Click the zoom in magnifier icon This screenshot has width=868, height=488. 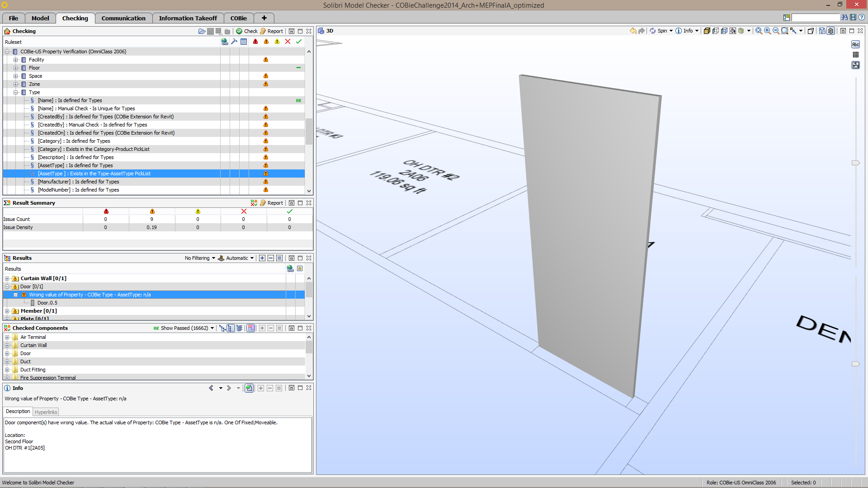click(x=767, y=31)
